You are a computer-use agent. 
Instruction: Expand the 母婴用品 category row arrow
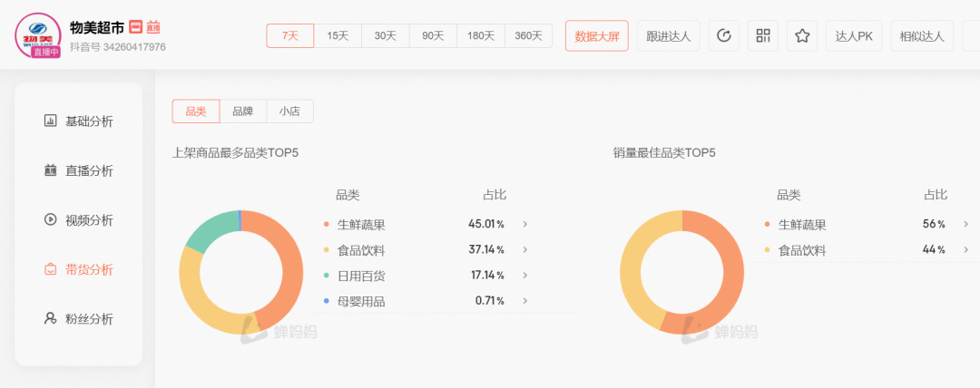tap(525, 301)
